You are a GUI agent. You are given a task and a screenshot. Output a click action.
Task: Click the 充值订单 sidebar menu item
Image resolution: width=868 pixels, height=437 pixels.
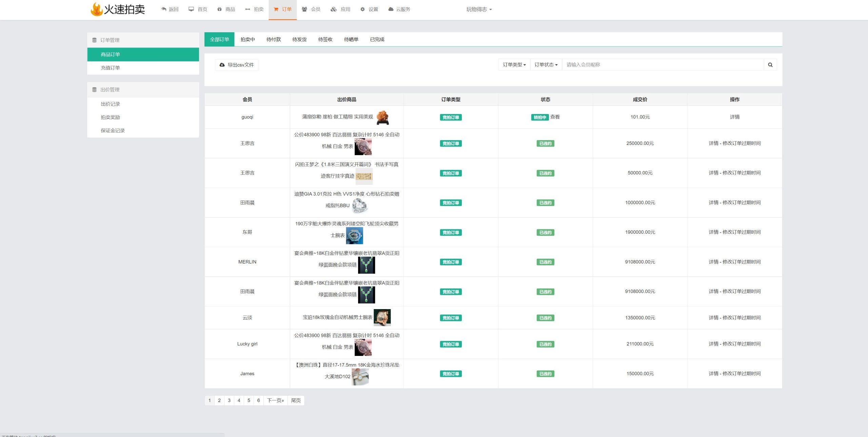click(x=110, y=68)
